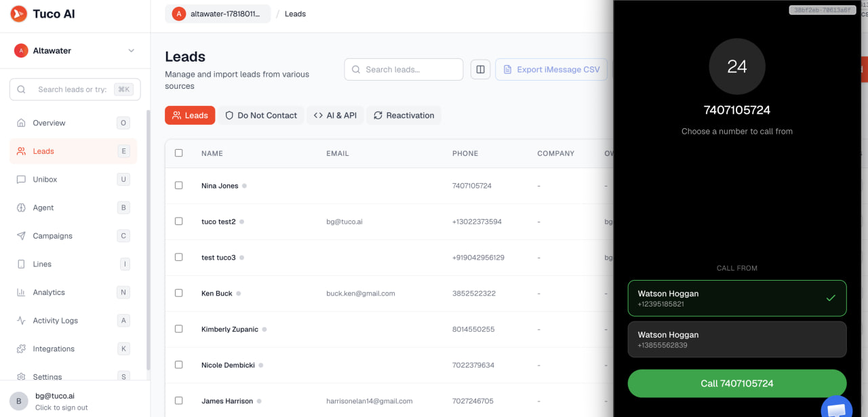
Task: Click the green Call 7407105724 button
Action: [737, 383]
